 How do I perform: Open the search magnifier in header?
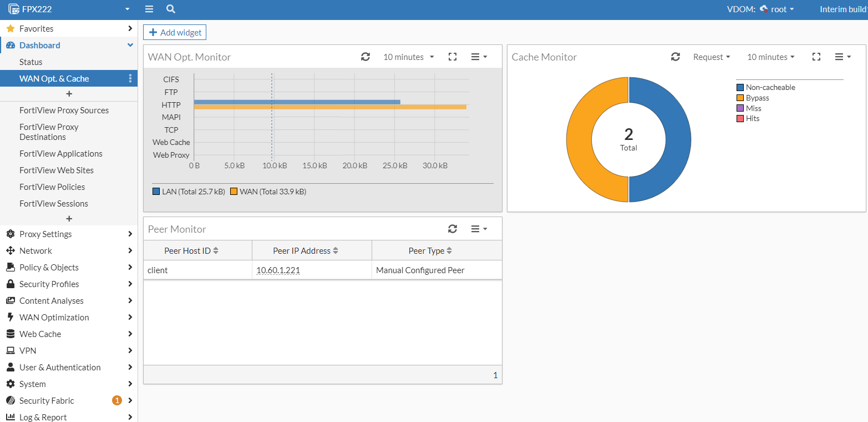(171, 9)
